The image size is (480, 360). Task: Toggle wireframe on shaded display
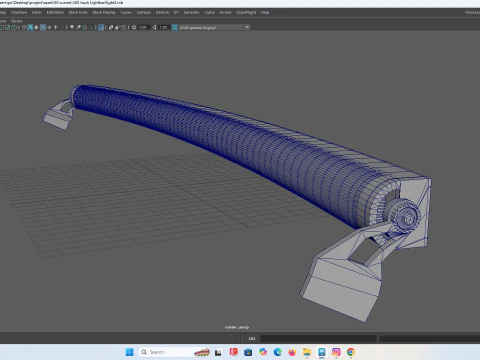43,27
